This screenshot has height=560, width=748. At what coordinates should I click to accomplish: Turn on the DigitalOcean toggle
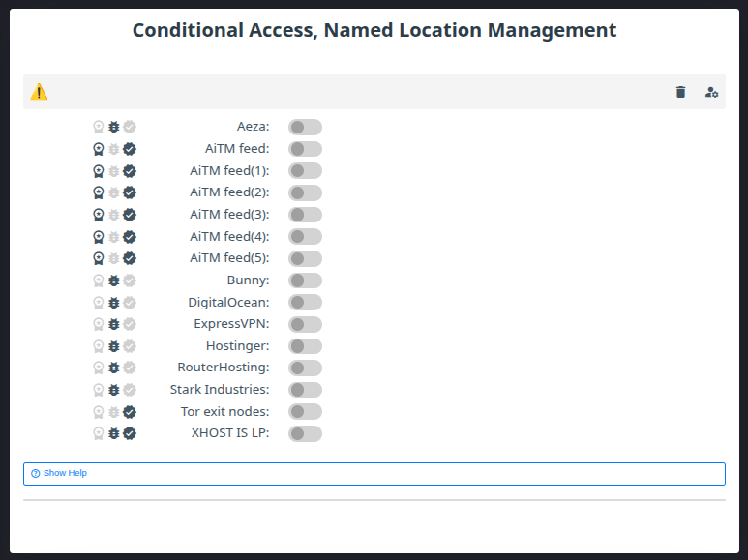tap(305, 303)
